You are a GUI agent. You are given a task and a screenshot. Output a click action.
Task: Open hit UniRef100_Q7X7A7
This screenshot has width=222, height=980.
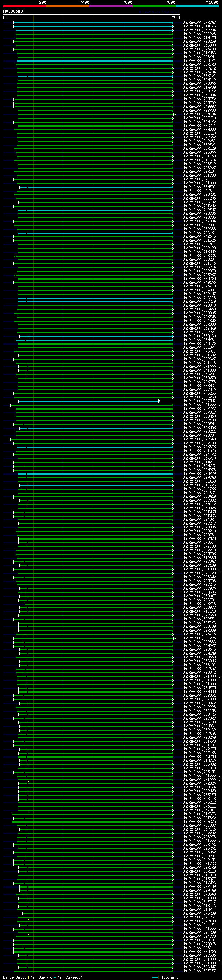pos(199,23)
